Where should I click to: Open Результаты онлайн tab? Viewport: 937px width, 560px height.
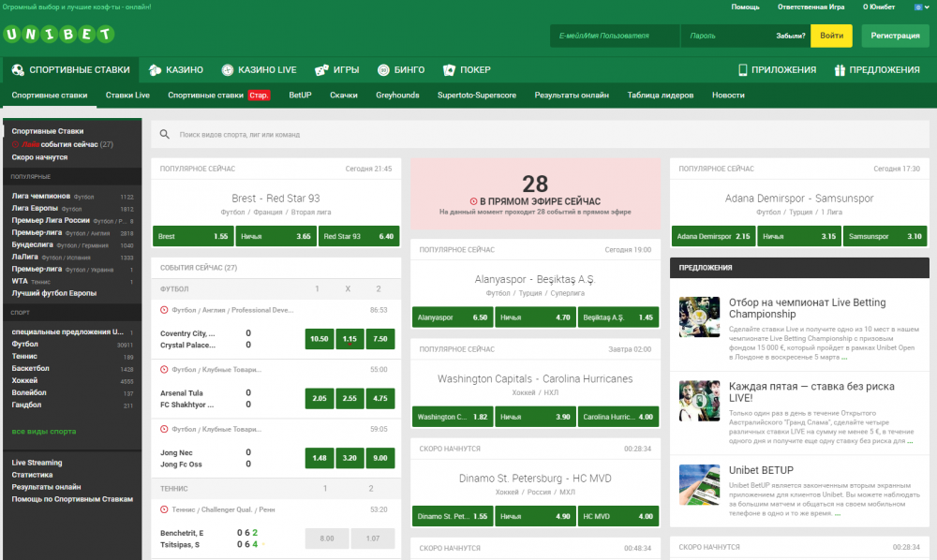point(572,95)
